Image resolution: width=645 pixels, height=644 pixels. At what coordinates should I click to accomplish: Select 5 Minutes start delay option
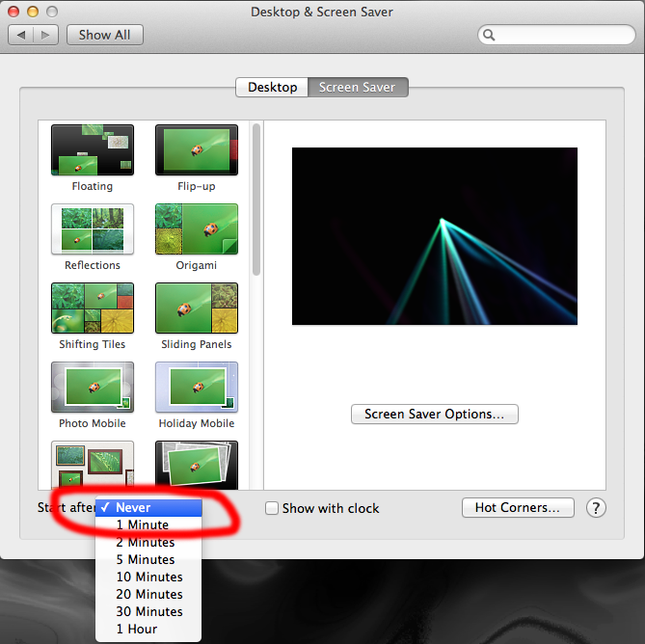[148, 559]
